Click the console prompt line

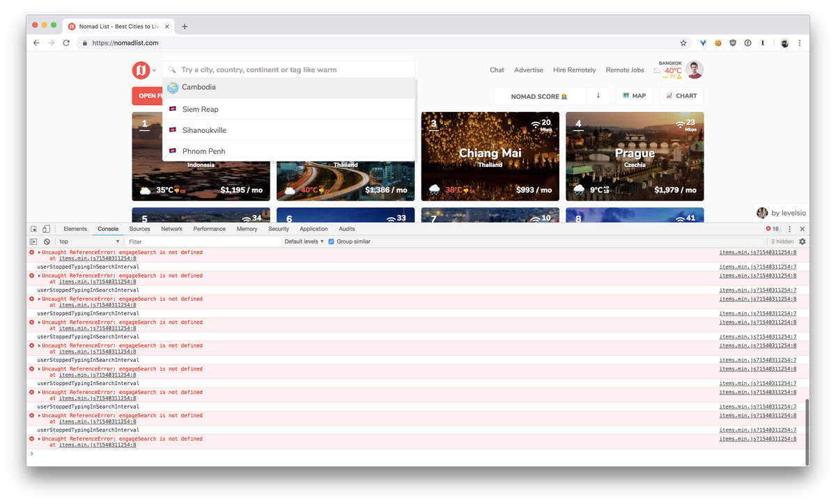[x=418, y=453]
